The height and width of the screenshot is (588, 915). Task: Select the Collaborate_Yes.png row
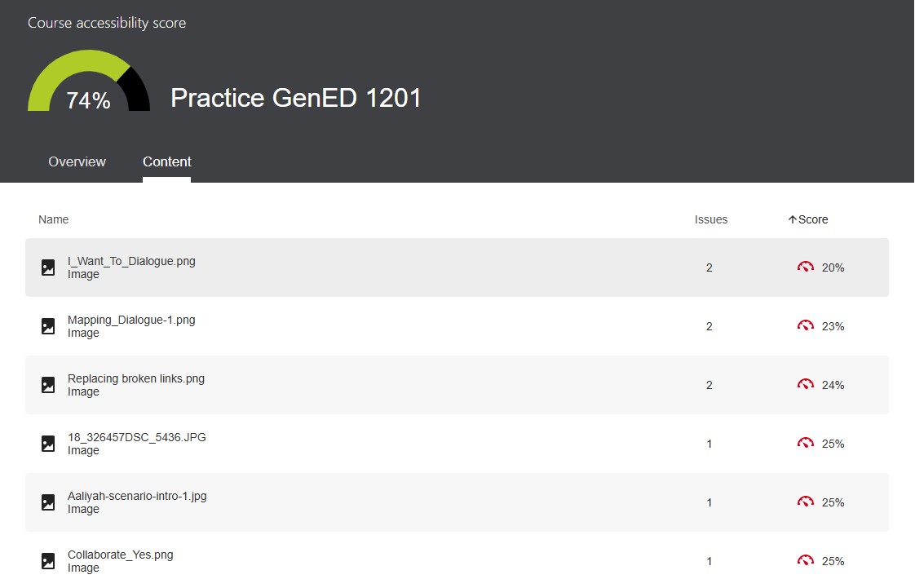click(408, 561)
